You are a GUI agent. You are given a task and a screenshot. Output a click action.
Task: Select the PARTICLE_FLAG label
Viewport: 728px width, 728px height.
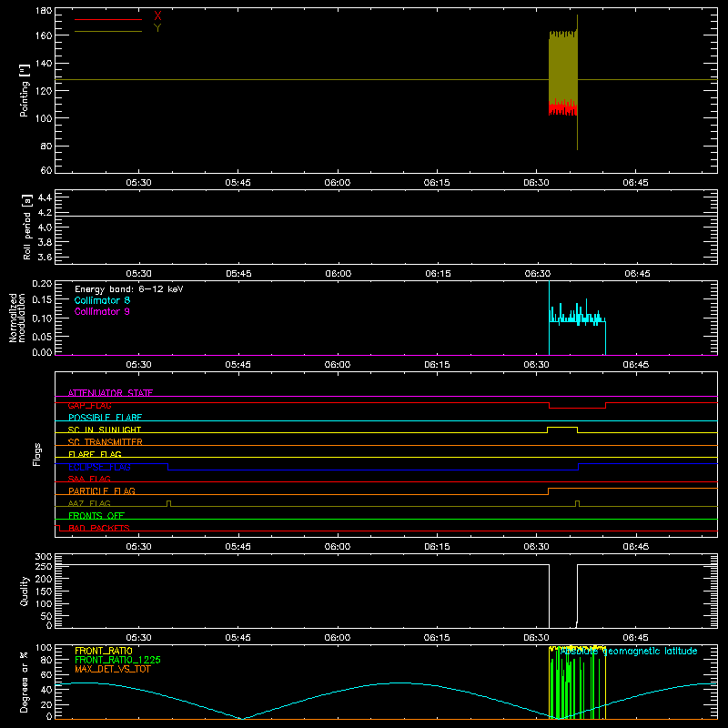[x=102, y=490]
